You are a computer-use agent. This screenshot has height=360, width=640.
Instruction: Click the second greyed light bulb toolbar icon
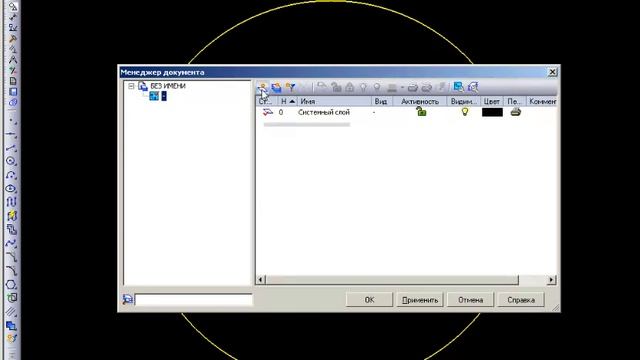click(377, 87)
